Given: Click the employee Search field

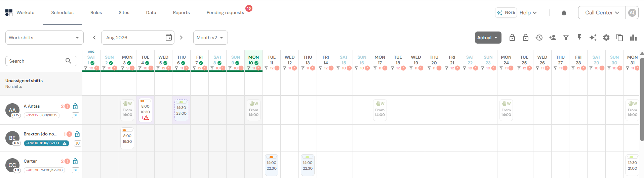Looking at the screenshot, I should (41, 61).
